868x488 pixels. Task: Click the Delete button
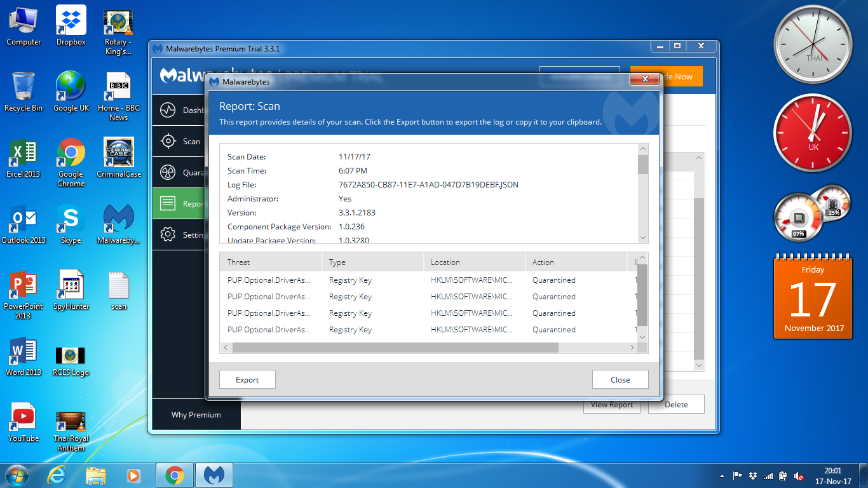pos(676,404)
